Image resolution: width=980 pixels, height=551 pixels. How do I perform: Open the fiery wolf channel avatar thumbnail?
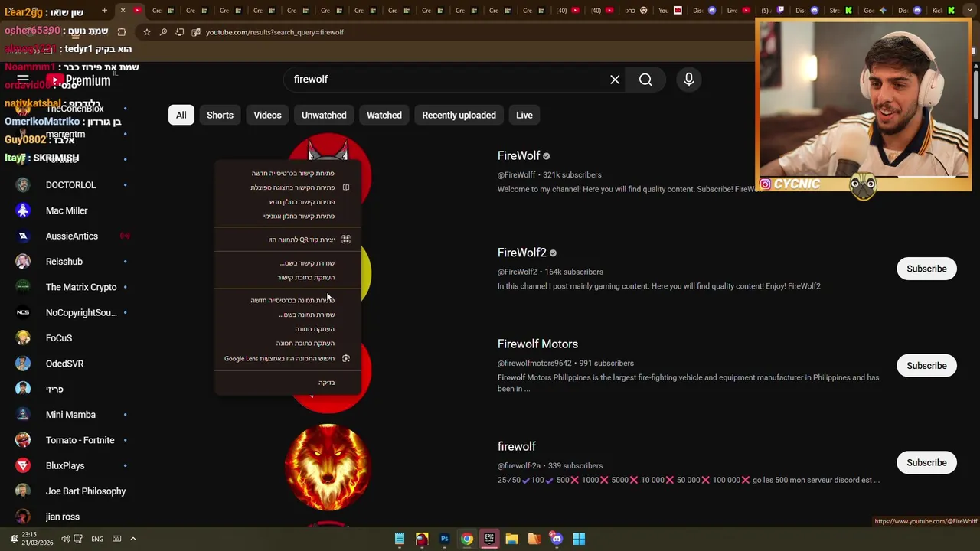[x=328, y=468]
